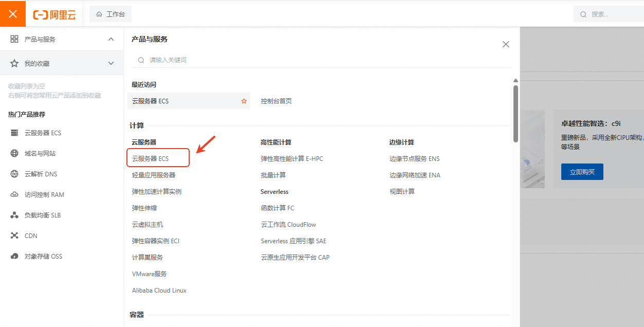Open 弹性容器实例 ECI

[x=156, y=241]
